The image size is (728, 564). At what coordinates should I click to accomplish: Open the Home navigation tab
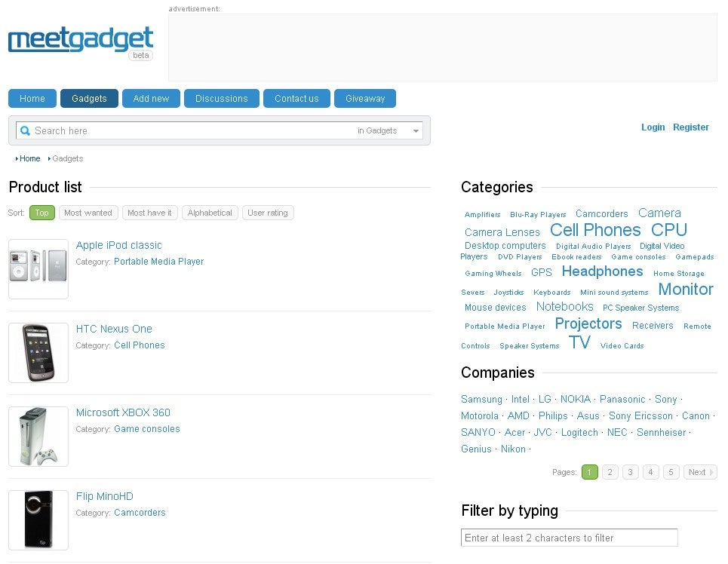[x=32, y=99]
